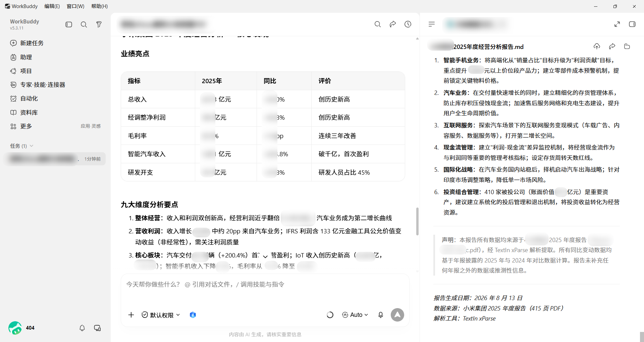
Task: Click the microphone voice input icon
Action: (x=381, y=315)
